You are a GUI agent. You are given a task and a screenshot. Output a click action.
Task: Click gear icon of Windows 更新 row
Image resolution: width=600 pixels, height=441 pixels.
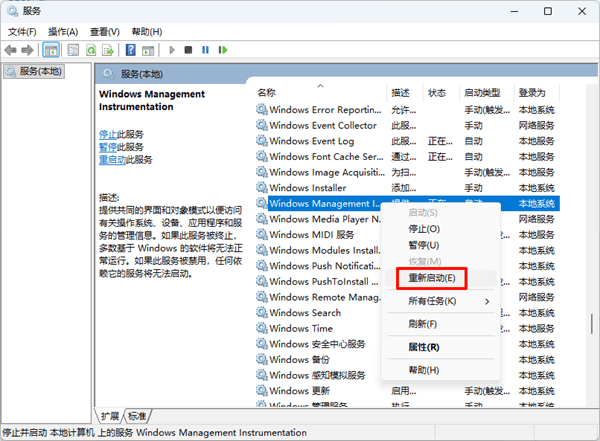(262, 391)
